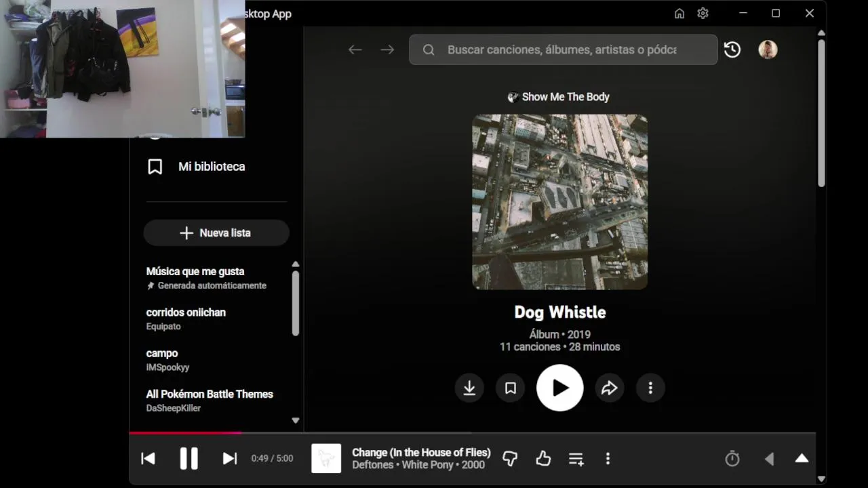This screenshot has height=488, width=868.
Task: Click the song title Change (In the House of Flies)
Action: click(x=421, y=452)
